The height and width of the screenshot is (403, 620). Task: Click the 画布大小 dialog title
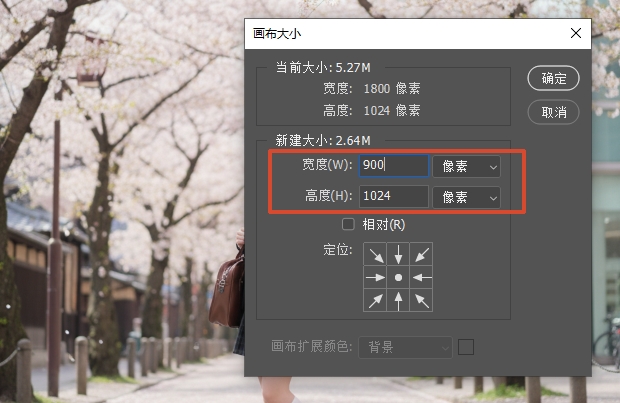277,34
